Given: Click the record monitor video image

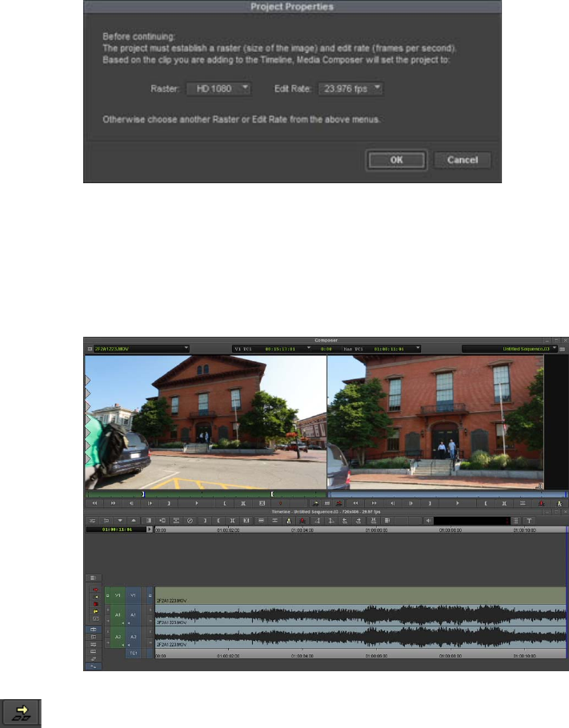Looking at the screenshot, I should pyautogui.click(x=435, y=422).
